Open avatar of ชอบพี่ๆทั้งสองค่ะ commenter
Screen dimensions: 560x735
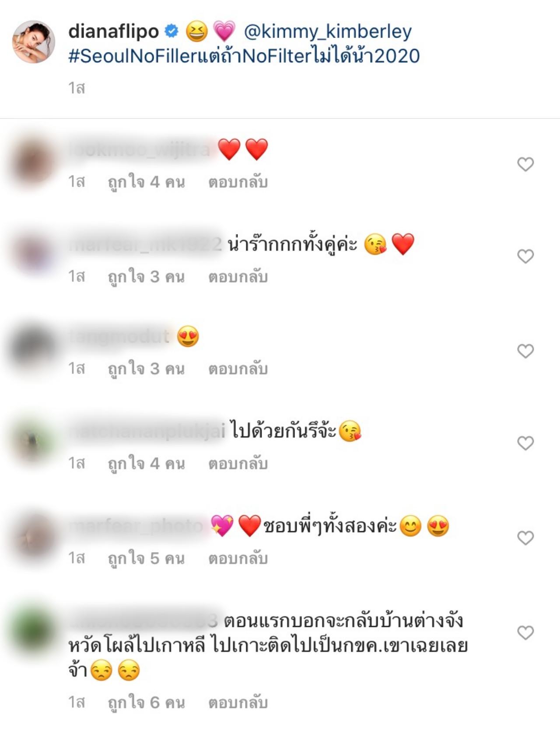point(33,537)
